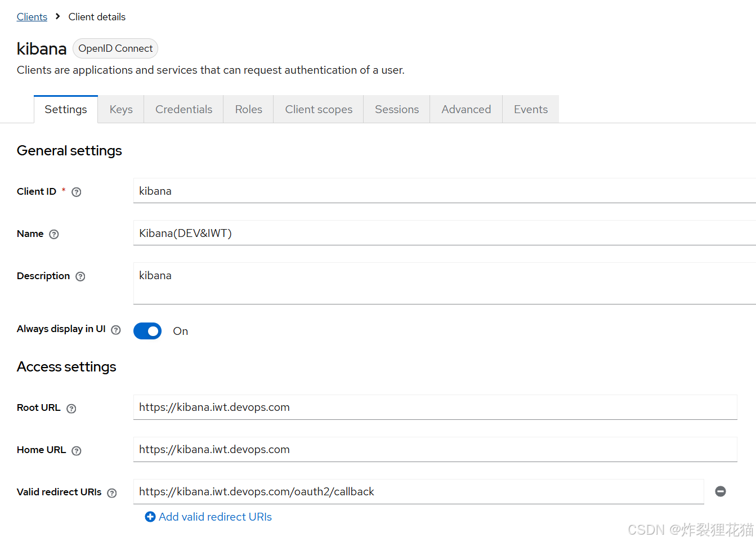The height and width of the screenshot is (542, 756).
Task: Open the Client scopes tab
Action: [x=319, y=109]
